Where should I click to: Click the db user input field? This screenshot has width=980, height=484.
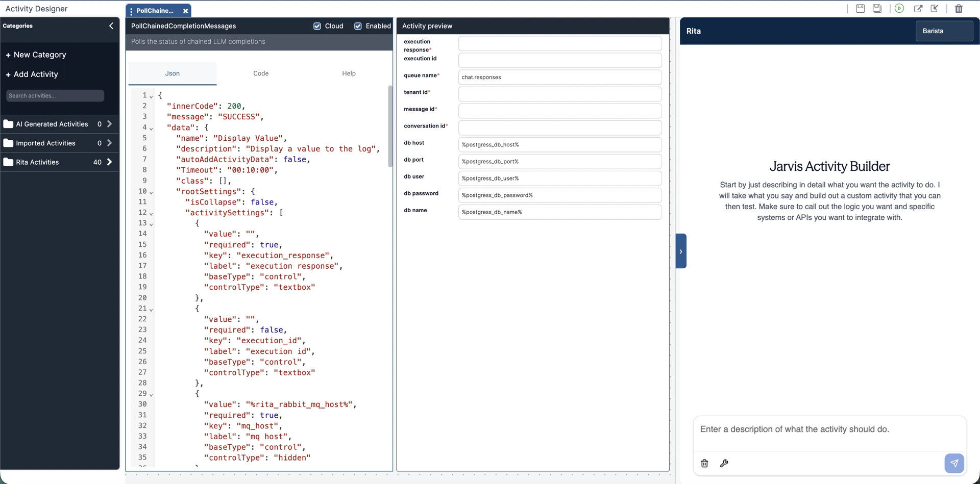point(560,178)
